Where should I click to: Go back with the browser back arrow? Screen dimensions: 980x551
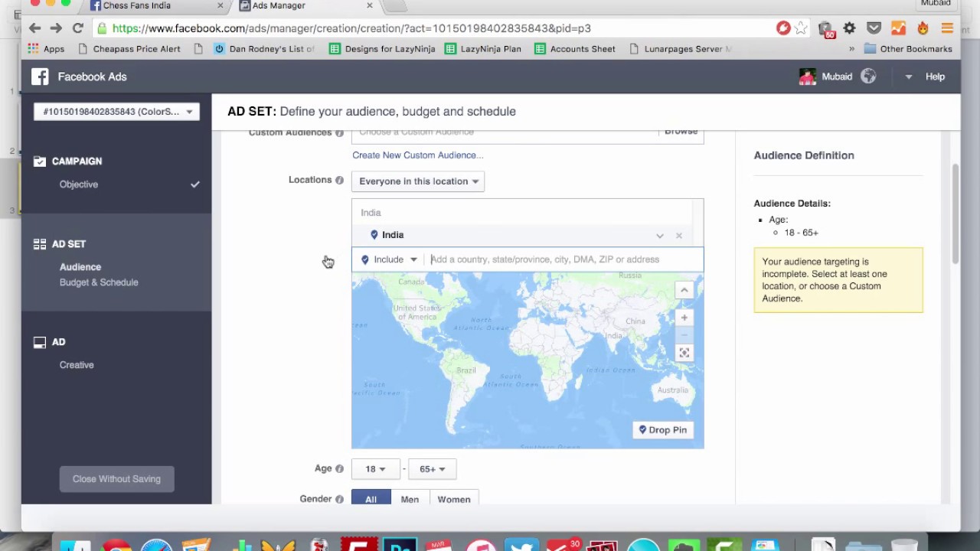(35, 28)
